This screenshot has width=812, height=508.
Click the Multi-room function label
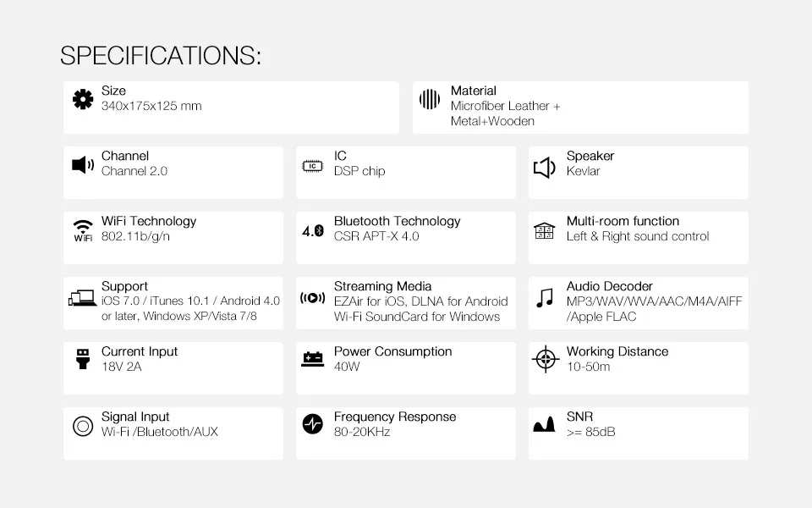click(623, 221)
